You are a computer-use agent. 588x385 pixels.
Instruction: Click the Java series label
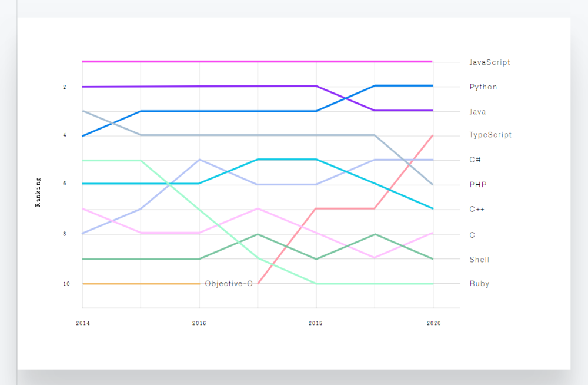[477, 112]
